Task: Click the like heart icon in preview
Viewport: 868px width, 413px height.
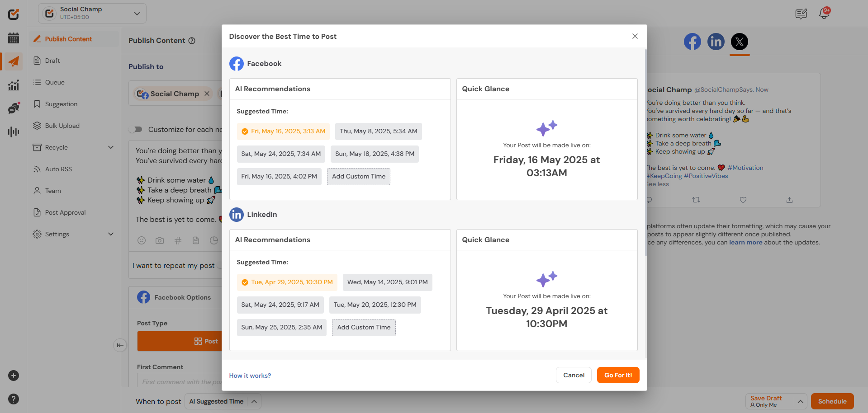Action: (743, 200)
